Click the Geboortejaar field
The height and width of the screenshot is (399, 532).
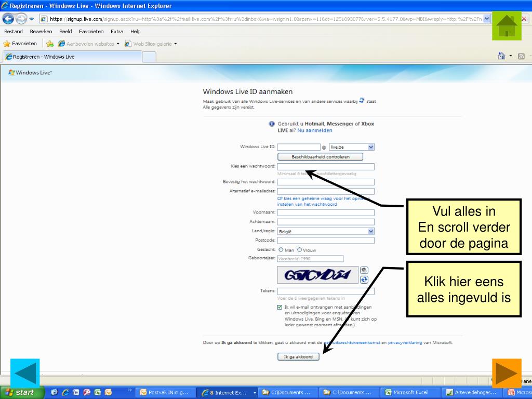pos(311,259)
